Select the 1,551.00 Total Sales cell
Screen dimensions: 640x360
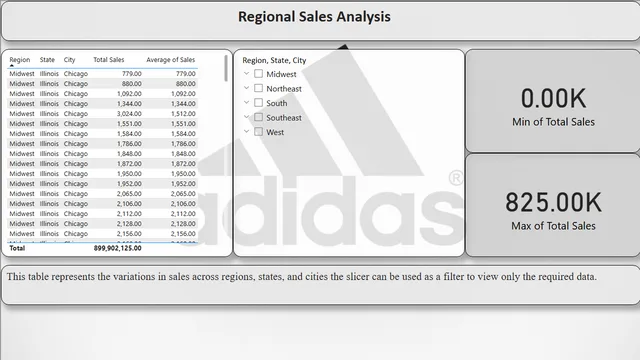coord(129,124)
